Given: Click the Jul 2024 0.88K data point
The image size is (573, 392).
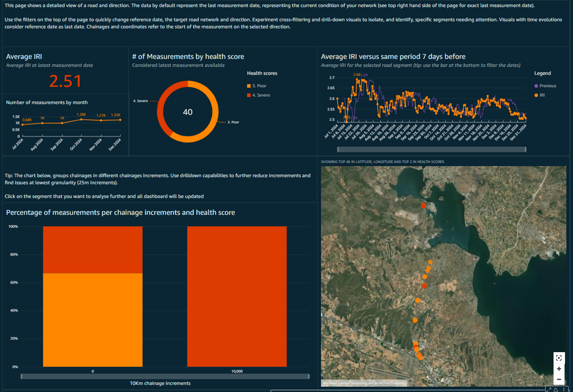Looking at the screenshot, I should pyautogui.click(x=23, y=124).
